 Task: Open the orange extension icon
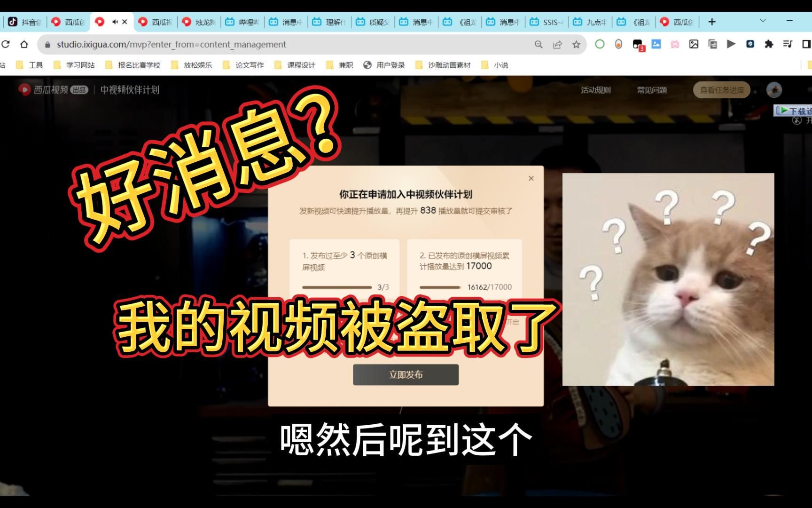tap(618, 44)
